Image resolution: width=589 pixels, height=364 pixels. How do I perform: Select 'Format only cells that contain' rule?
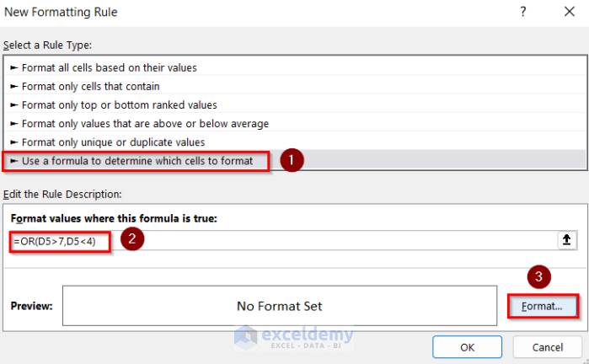pyautogui.click(x=90, y=86)
